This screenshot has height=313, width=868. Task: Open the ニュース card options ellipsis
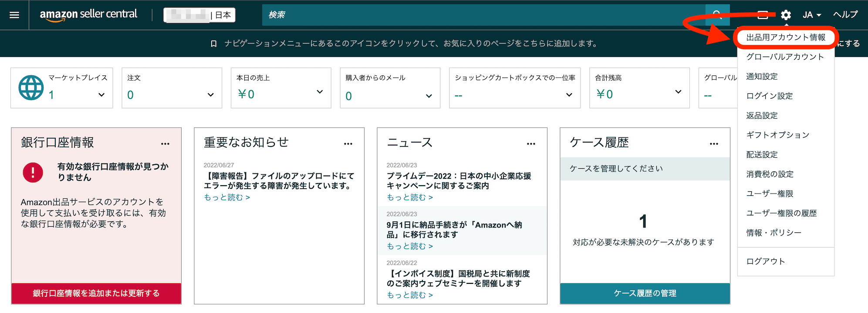[531, 144]
